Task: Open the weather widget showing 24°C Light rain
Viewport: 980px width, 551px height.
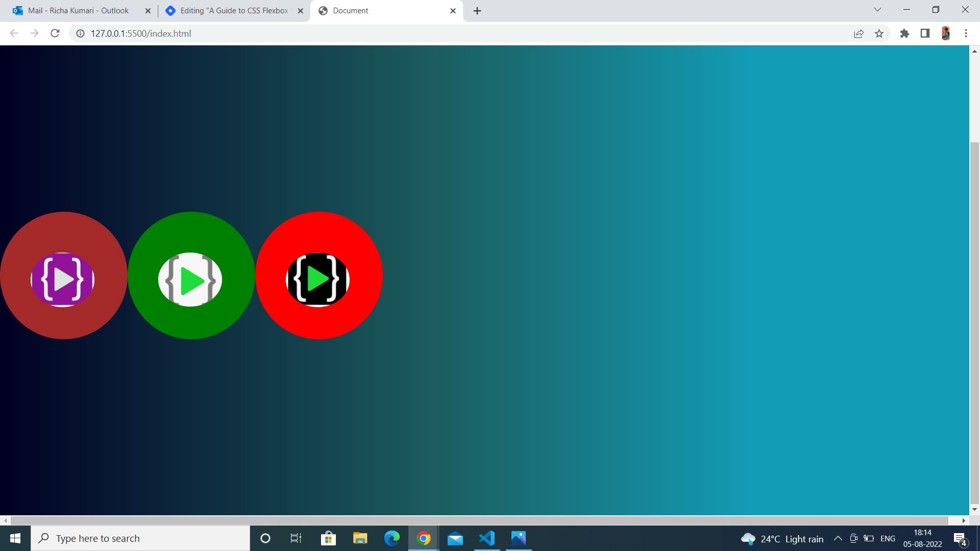Action: [782, 539]
